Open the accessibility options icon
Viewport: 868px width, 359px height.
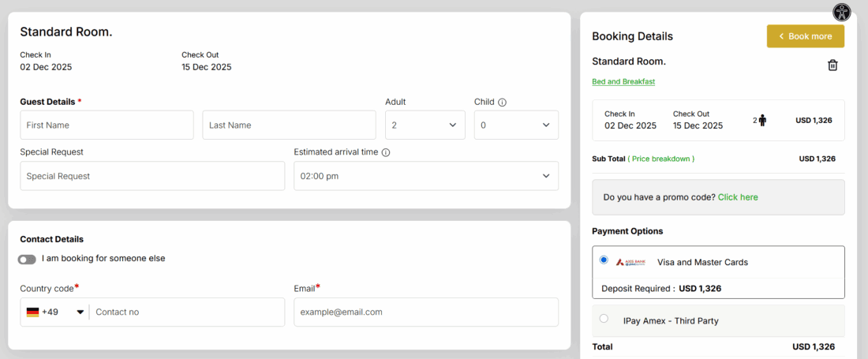(843, 13)
